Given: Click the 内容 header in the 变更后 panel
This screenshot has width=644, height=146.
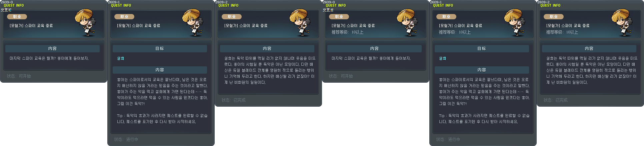Looking at the screenshot, I should [x=374, y=49].
